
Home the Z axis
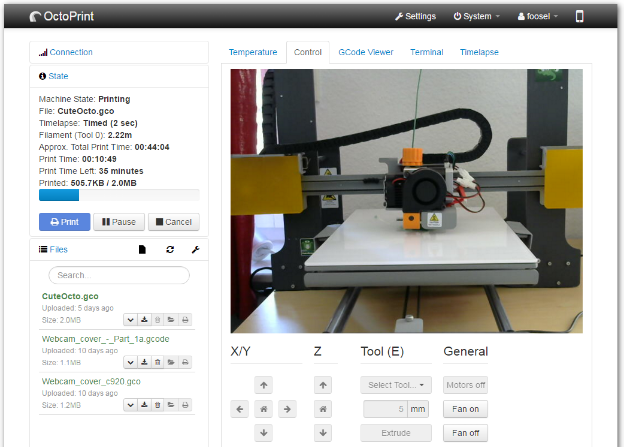click(x=323, y=409)
